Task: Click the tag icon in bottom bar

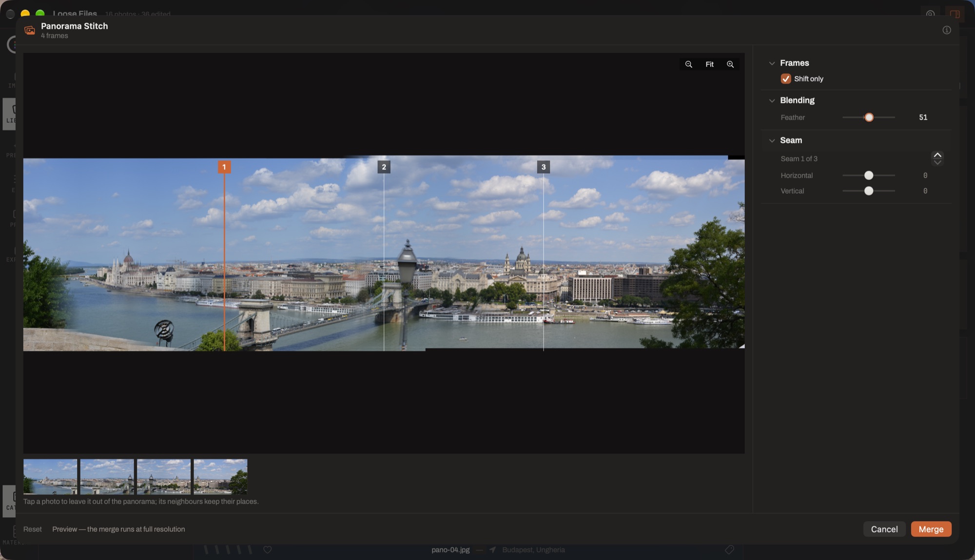Action: point(729,550)
